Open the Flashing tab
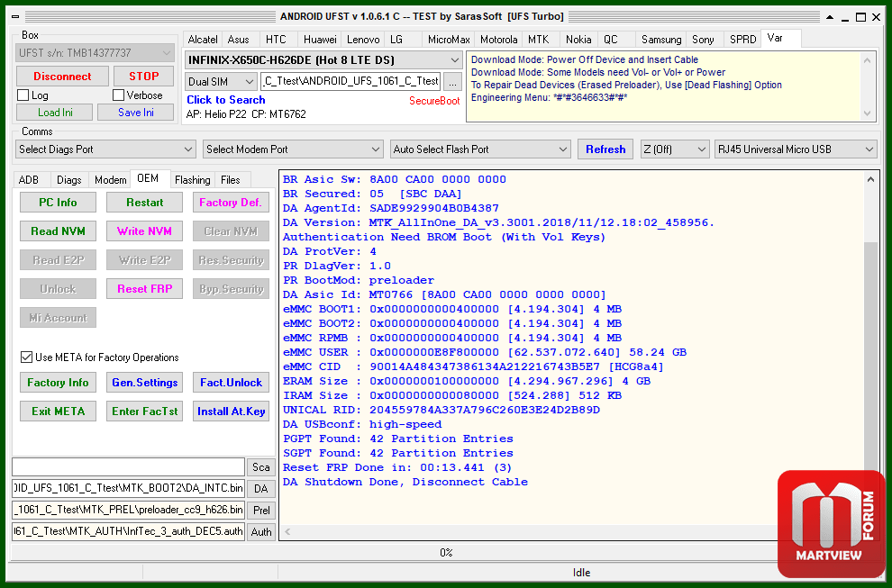Screen dimensions: 892x588 tap(192, 180)
